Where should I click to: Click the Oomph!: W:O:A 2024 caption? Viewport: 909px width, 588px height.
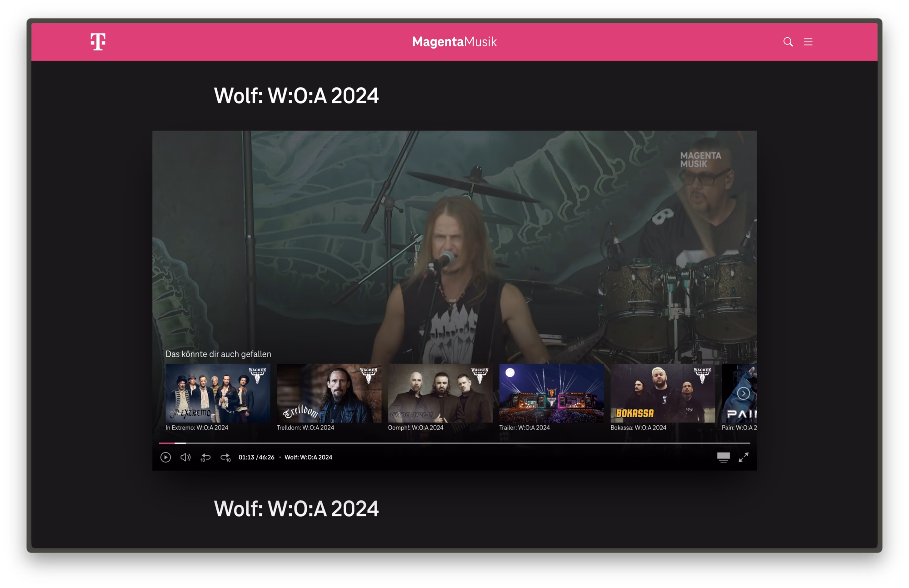point(416,428)
